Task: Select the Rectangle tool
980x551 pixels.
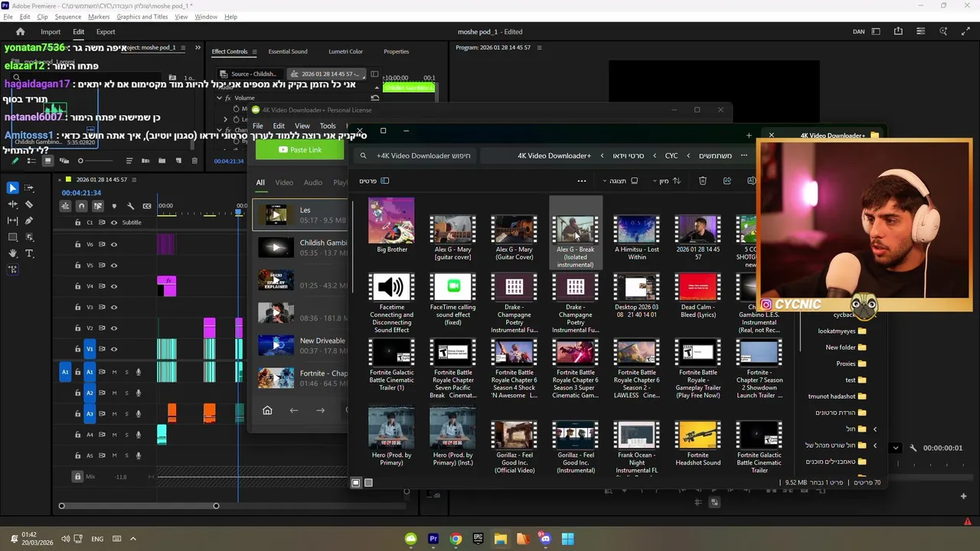Action: 12,237
